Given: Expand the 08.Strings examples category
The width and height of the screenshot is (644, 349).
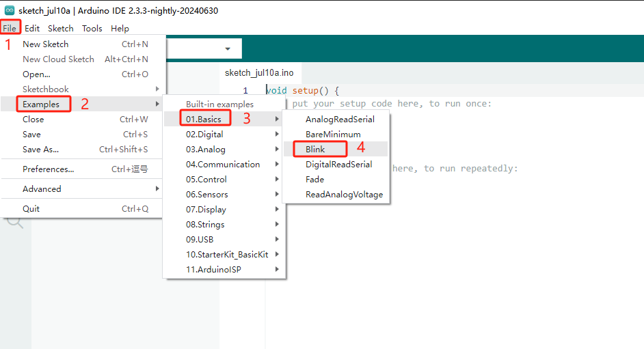Looking at the screenshot, I should 224,224.
